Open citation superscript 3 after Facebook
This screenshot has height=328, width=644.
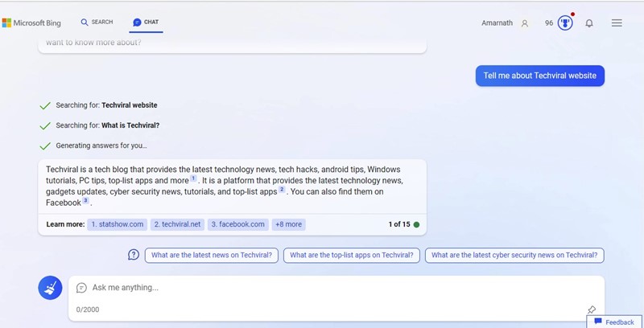tap(85, 200)
